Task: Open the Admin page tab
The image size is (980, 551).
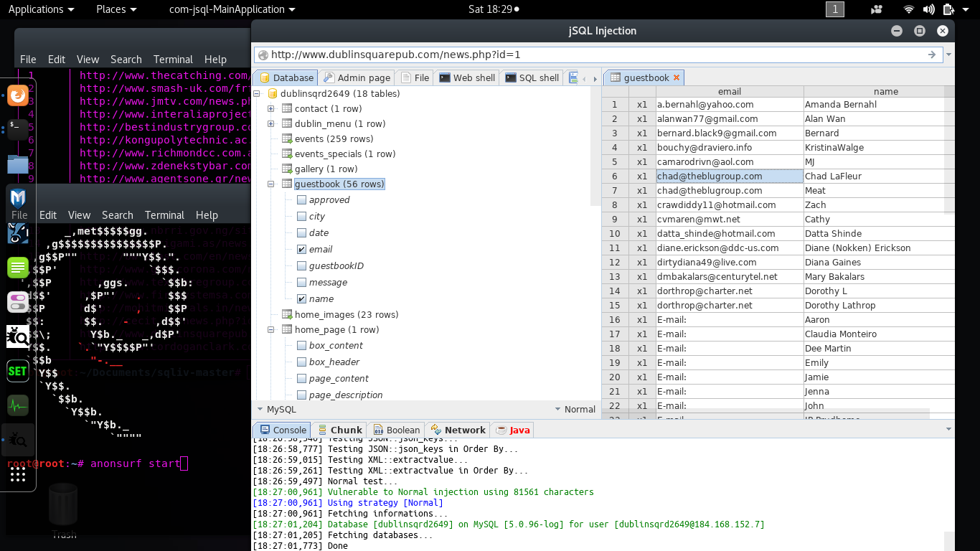Action: click(357, 77)
